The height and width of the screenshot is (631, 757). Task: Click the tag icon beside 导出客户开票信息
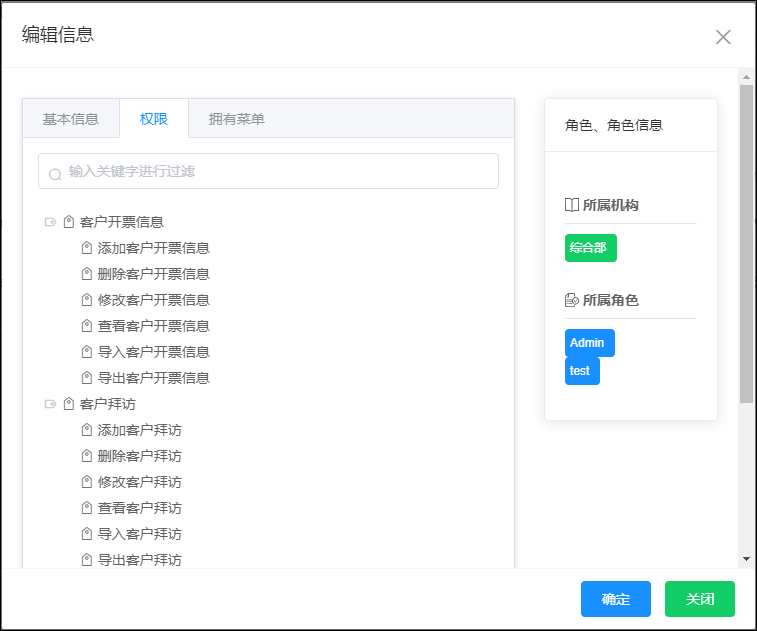pyautogui.click(x=86, y=378)
